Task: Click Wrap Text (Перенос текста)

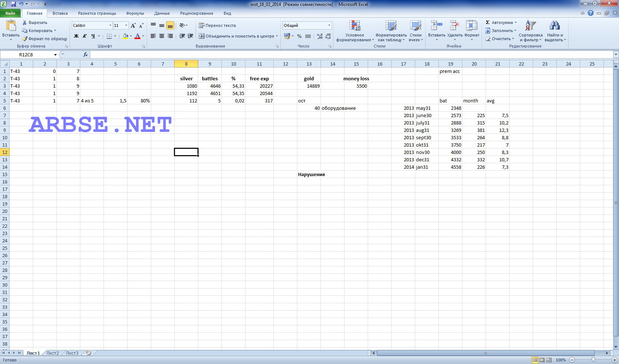Action: (217, 25)
